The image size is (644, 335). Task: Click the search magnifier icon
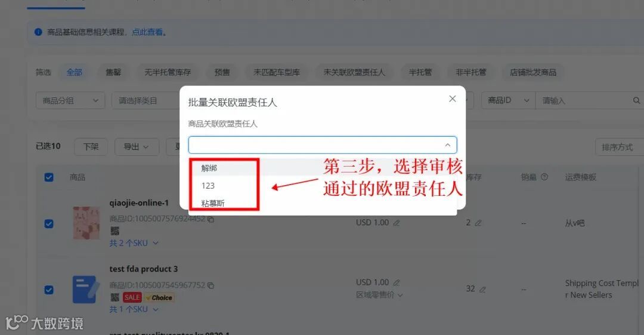coord(636,100)
